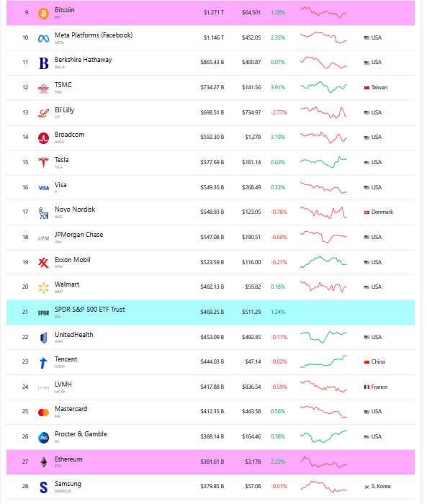View TSMC price sparkline chart

pyautogui.click(x=323, y=87)
